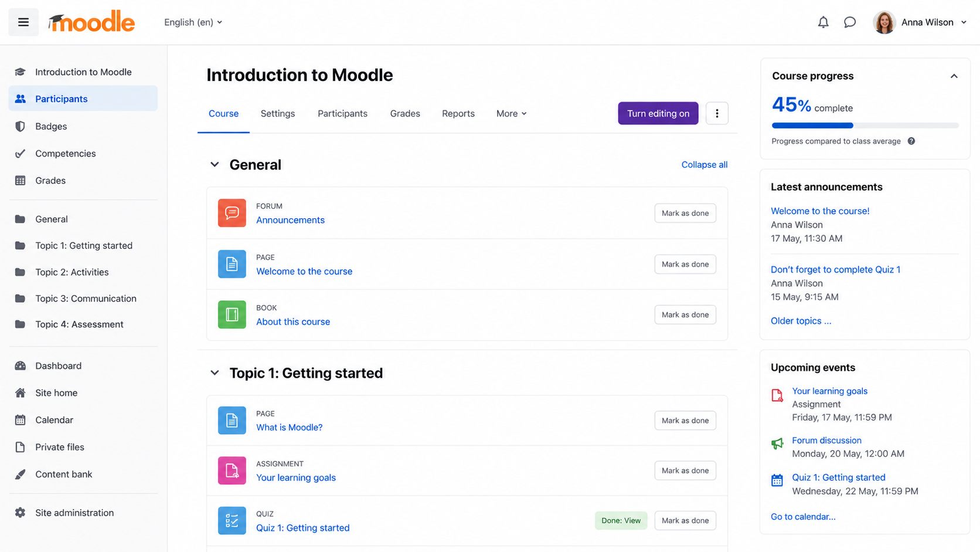Collapse the Topic 1: Getting started section
980x552 pixels.
(215, 373)
